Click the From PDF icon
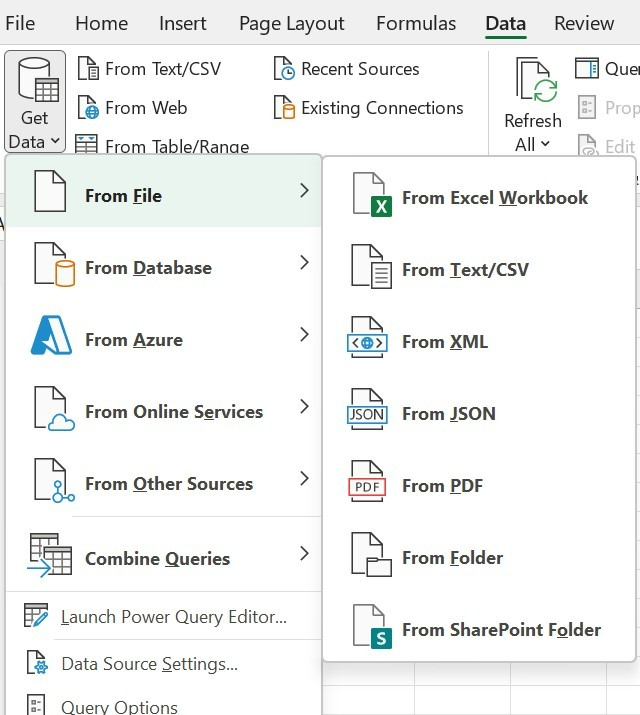Image resolution: width=640 pixels, height=715 pixels. click(x=367, y=482)
